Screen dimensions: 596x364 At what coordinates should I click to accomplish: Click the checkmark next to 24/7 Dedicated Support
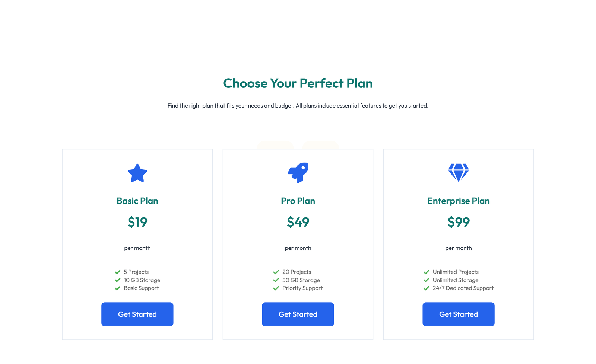[x=426, y=288]
